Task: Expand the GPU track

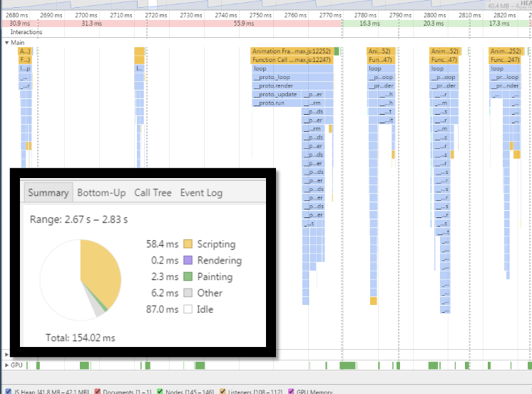Action: click(x=6, y=366)
